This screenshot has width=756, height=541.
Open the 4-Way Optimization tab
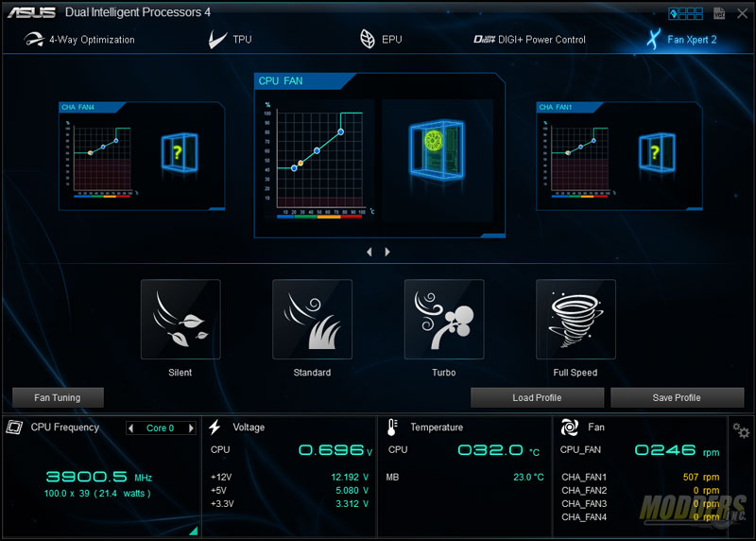(x=79, y=40)
